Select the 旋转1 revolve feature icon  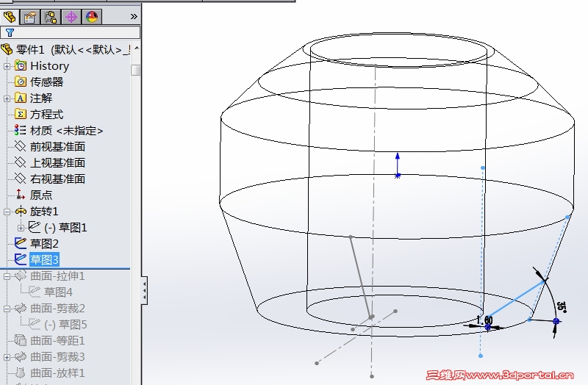point(21,211)
